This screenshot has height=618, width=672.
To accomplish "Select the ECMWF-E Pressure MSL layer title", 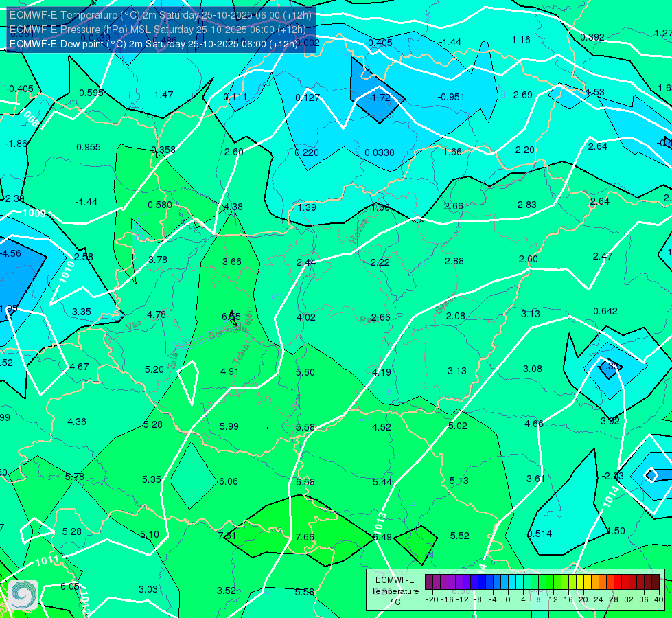I will tap(158, 30).
